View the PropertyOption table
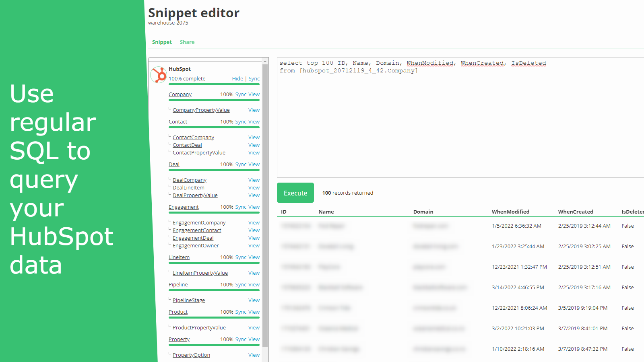The width and height of the screenshot is (644, 362). (254, 355)
